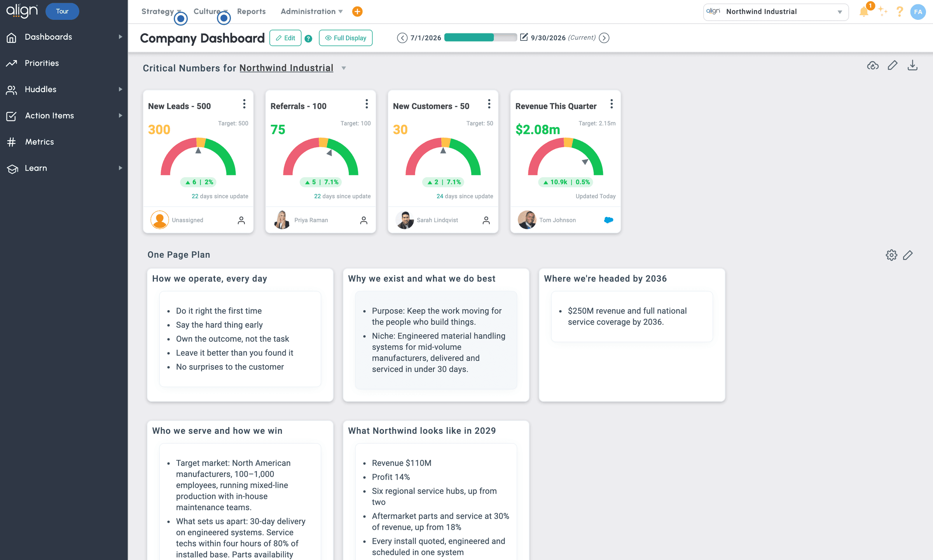The width and height of the screenshot is (933, 560).
Task: Open the FA user avatar menu
Action: 918,12
